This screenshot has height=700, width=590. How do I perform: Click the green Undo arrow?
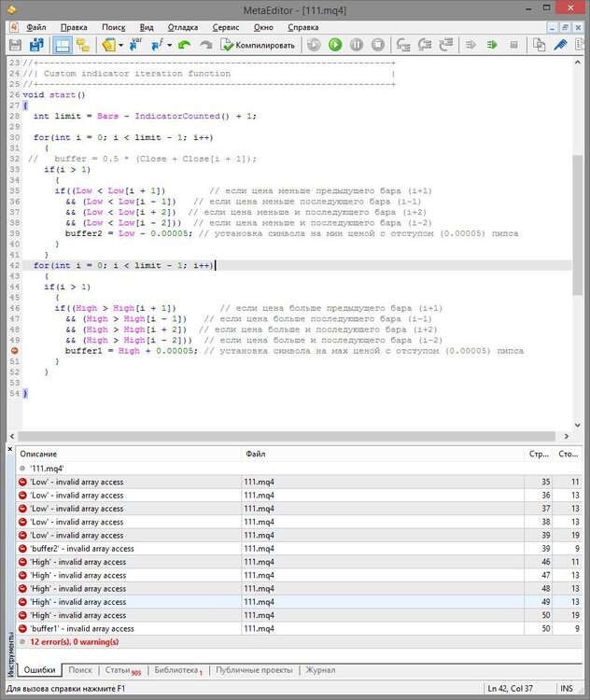tap(184, 45)
